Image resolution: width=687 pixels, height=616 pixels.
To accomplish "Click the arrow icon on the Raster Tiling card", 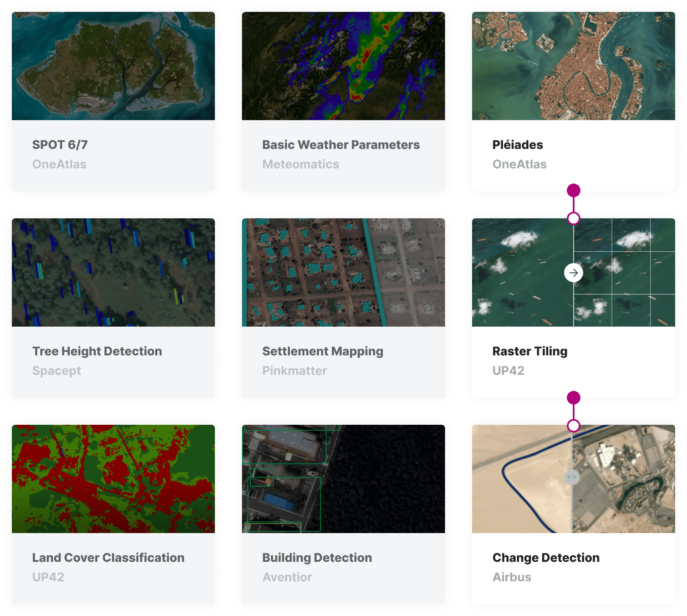I will point(574,273).
